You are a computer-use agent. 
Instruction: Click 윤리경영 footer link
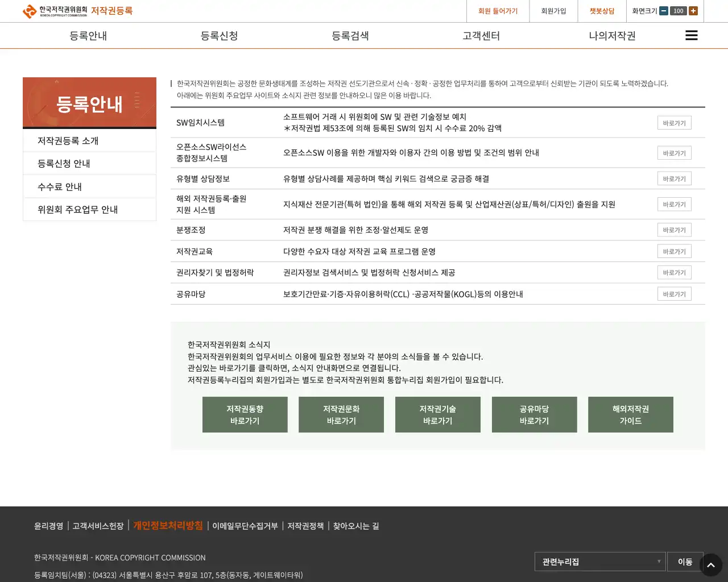click(x=48, y=526)
